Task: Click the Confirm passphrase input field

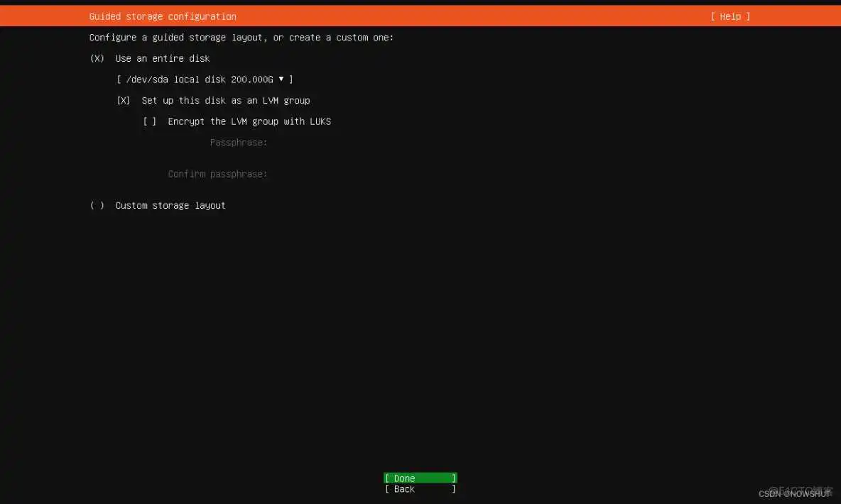Action: [x=341, y=174]
